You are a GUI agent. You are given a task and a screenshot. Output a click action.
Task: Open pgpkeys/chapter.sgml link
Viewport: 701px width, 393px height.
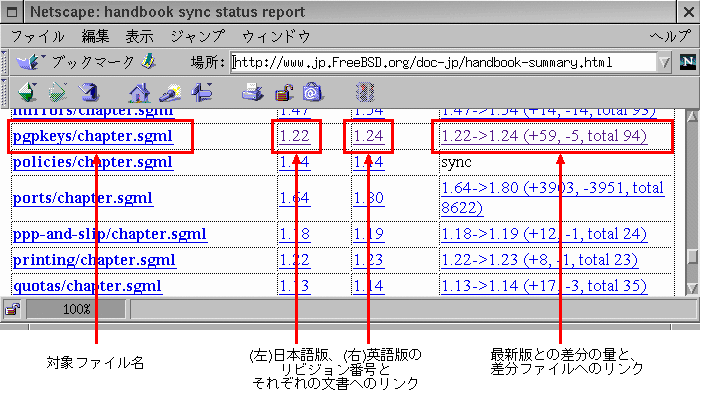(93, 136)
